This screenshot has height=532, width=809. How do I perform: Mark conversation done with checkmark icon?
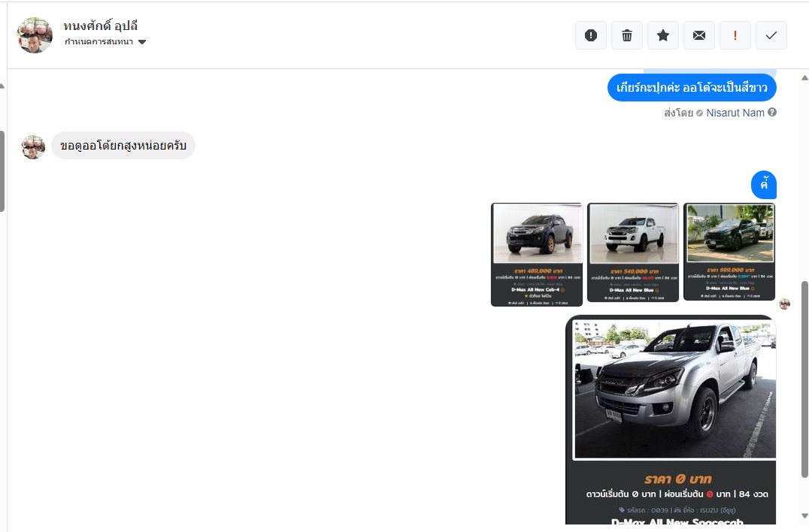coord(771,35)
